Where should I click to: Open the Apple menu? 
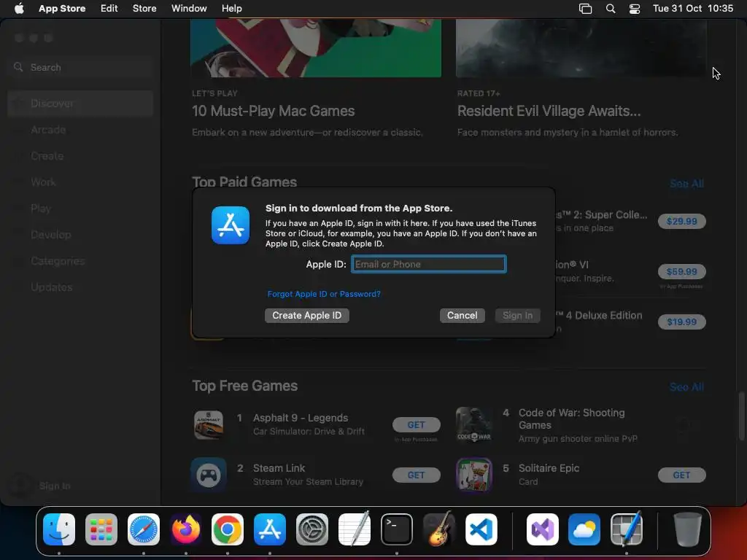pyautogui.click(x=19, y=8)
